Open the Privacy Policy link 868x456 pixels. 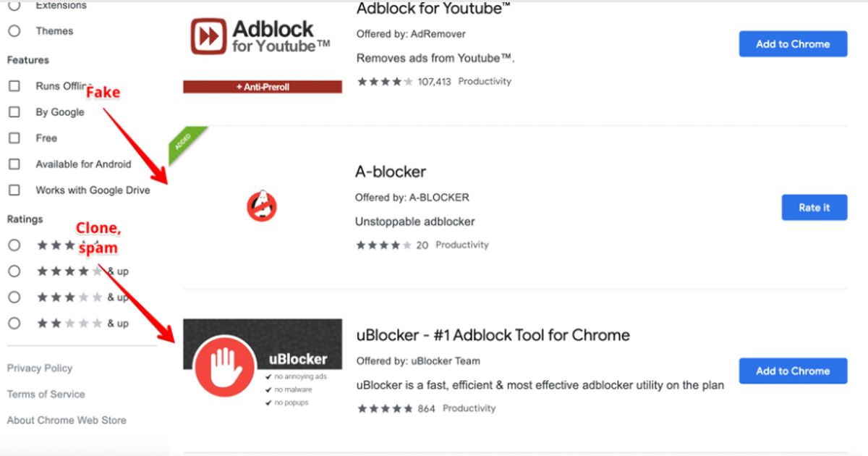click(x=40, y=368)
